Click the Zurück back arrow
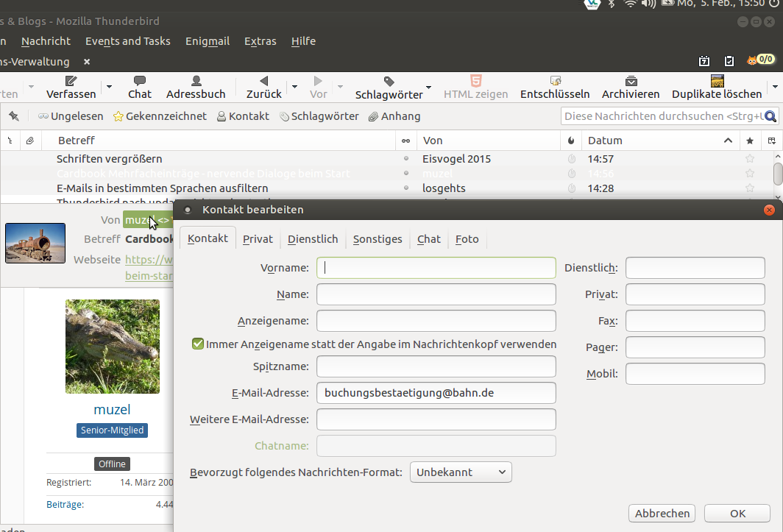Screen dimensions: 783x532 click(263, 81)
